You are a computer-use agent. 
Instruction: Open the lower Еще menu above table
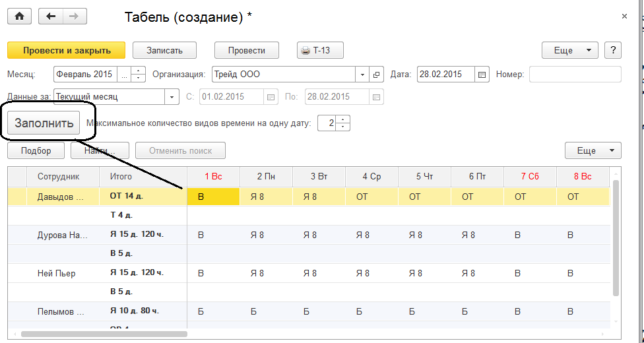593,150
